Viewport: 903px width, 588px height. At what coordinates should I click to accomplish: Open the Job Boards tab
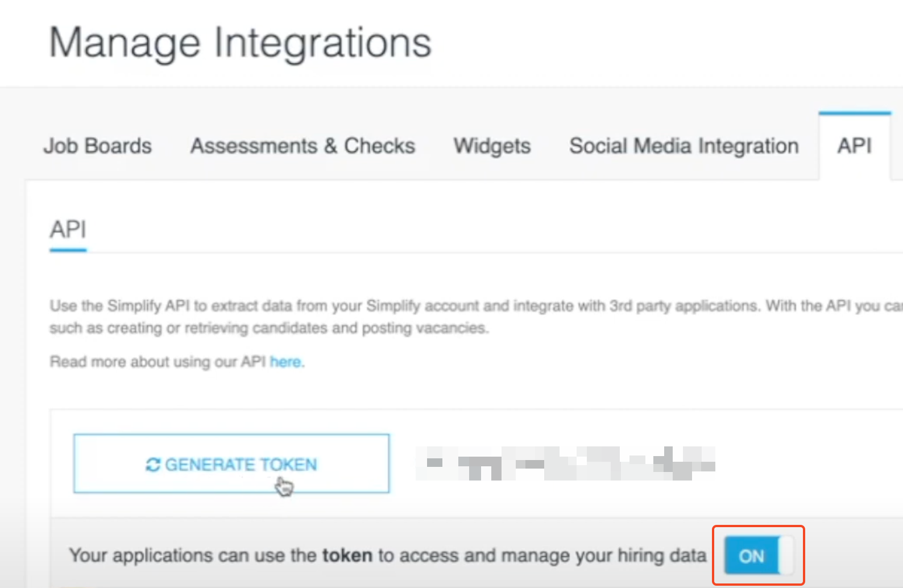point(98,146)
